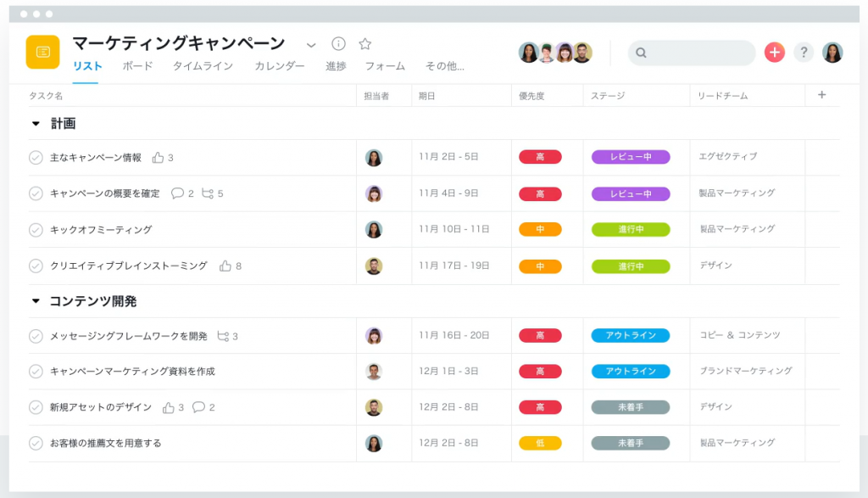Switch to the ボード tab
This screenshot has height=498, width=868.
[137, 66]
